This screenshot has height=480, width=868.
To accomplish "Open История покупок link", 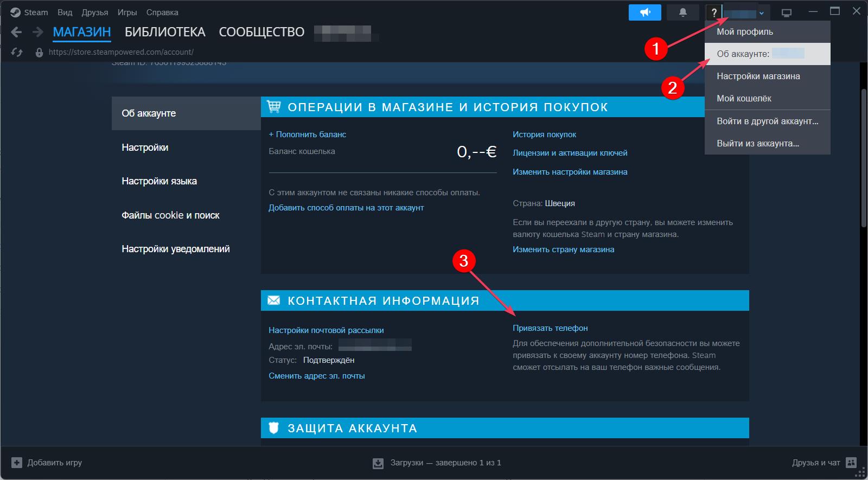I will coord(544,134).
